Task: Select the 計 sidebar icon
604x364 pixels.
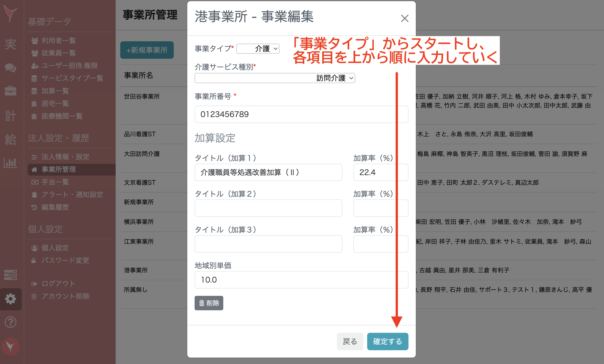Action: click(11, 116)
